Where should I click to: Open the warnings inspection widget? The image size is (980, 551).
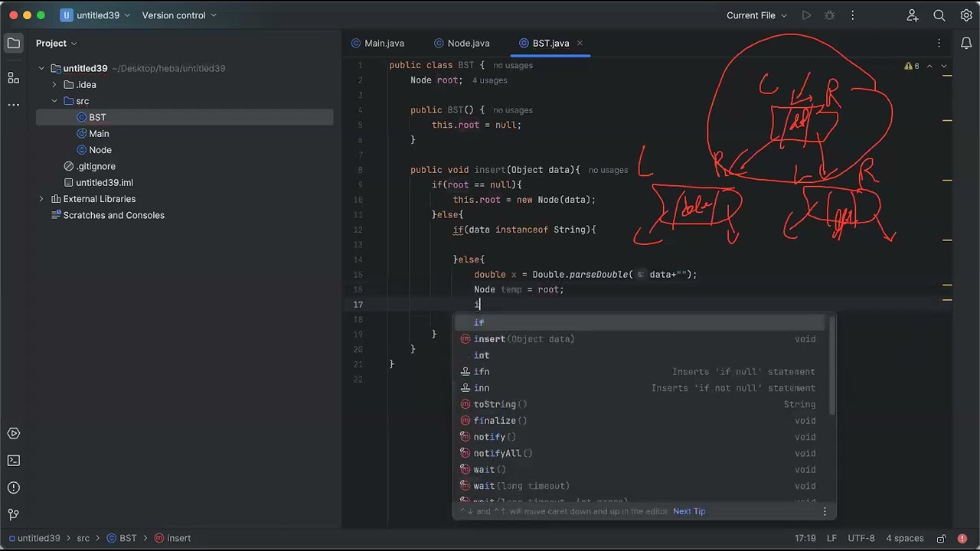tap(912, 66)
